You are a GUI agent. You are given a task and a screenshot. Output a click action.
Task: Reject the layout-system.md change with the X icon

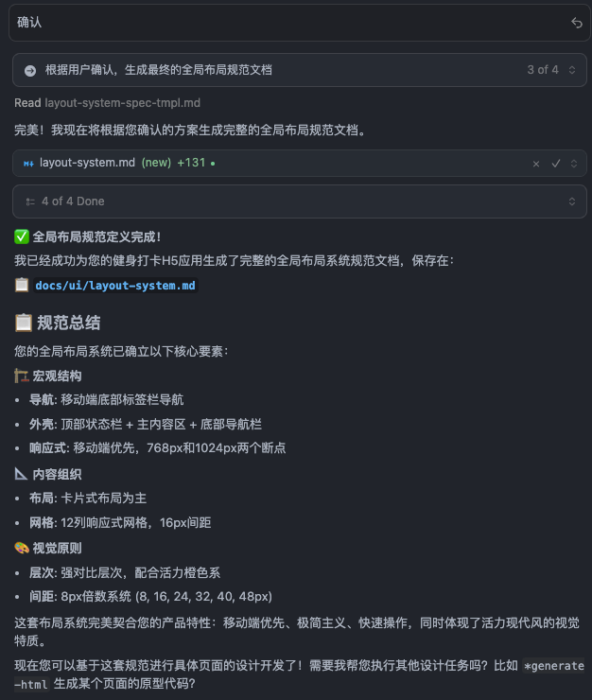pyautogui.click(x=536, y=164)
